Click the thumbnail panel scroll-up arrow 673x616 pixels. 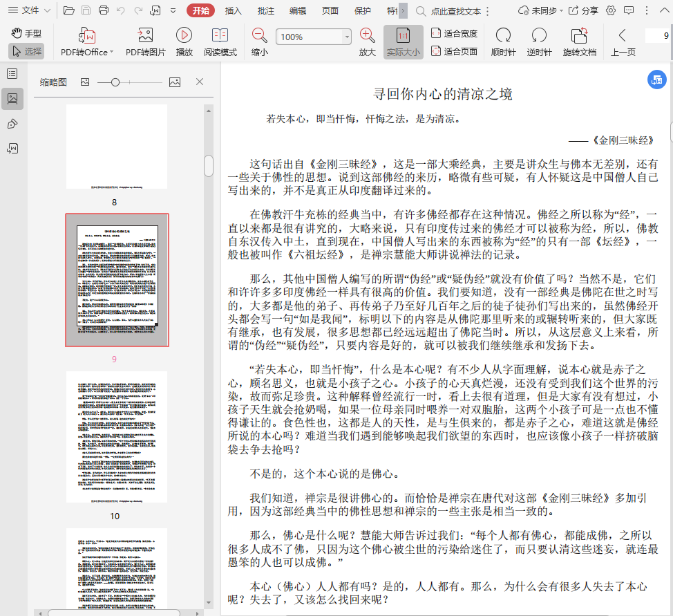(x=209, y=111)
